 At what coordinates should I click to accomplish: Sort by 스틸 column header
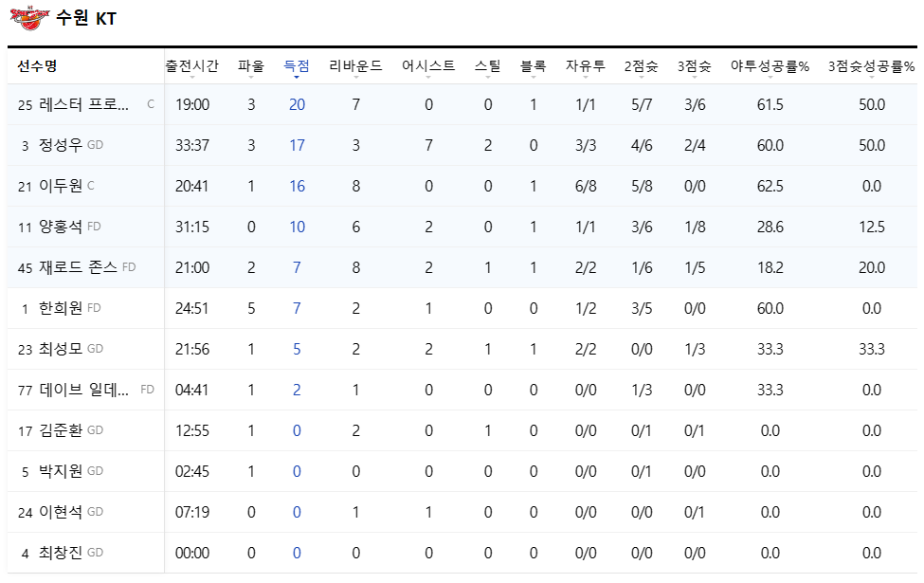click(487, 66)
